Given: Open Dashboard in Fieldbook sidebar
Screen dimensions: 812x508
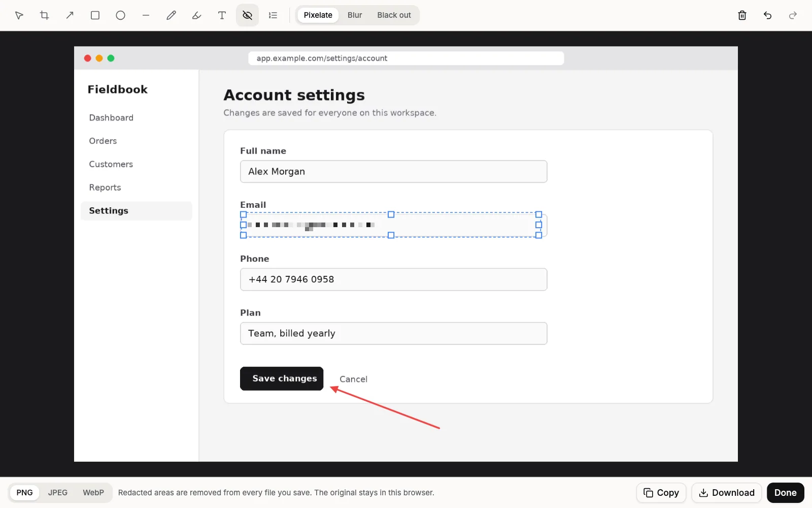Looking at the screenshot, I should pyautogui.click(x=111, y=118).
